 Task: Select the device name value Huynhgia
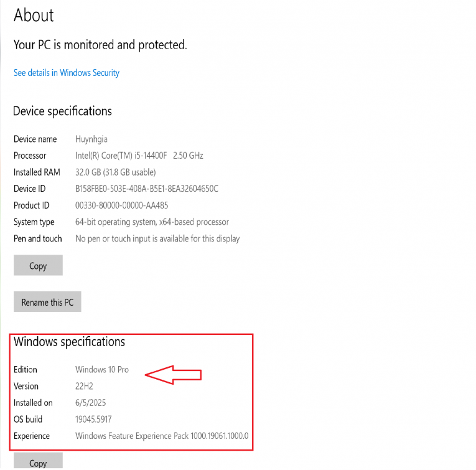tap(91, 139)
